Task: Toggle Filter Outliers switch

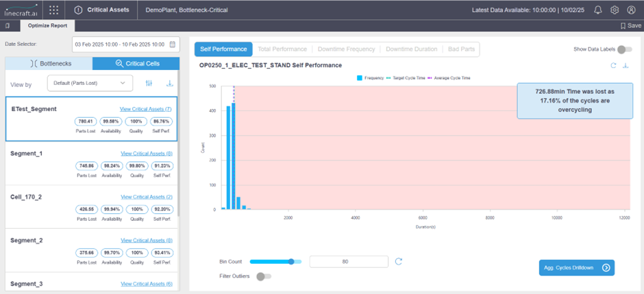Action: (264, 276)
